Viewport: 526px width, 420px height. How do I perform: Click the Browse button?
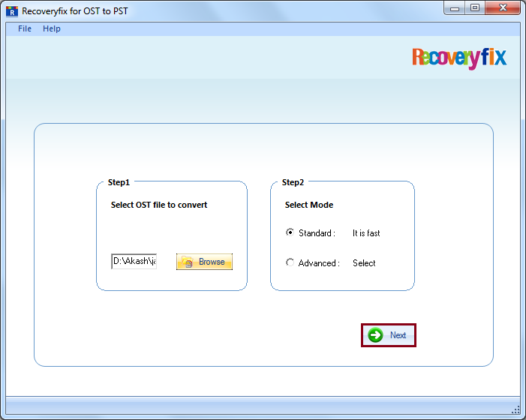point(204,262)
